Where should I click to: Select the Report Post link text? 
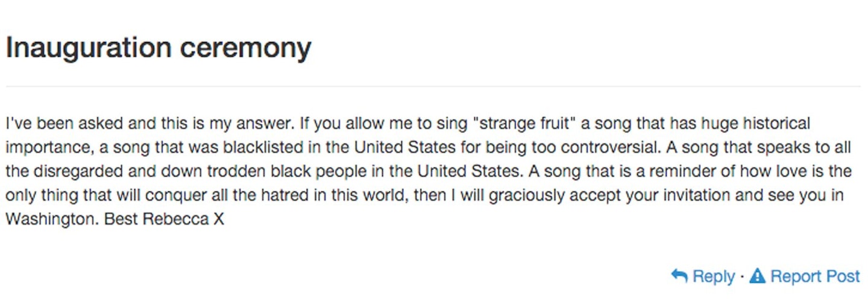[816, 276]
